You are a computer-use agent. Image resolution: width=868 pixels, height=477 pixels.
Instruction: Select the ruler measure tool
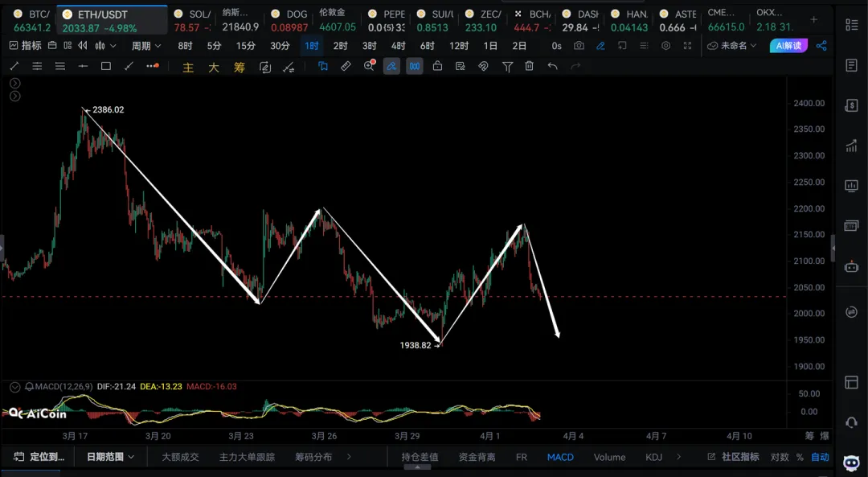pos(346,67)
